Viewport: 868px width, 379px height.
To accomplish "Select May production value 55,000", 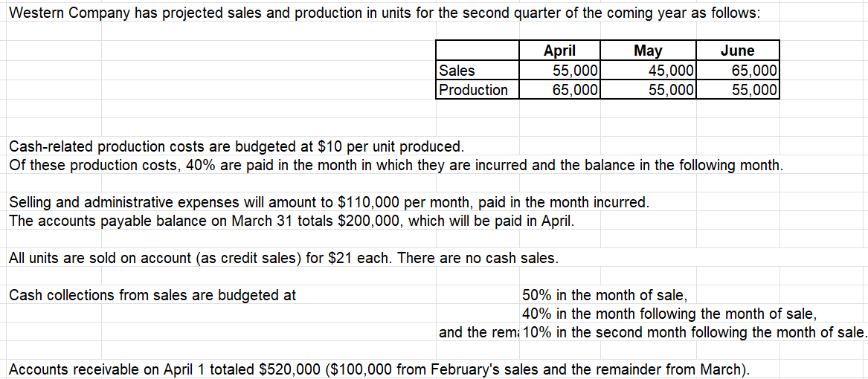I will (x=670, y=90).
